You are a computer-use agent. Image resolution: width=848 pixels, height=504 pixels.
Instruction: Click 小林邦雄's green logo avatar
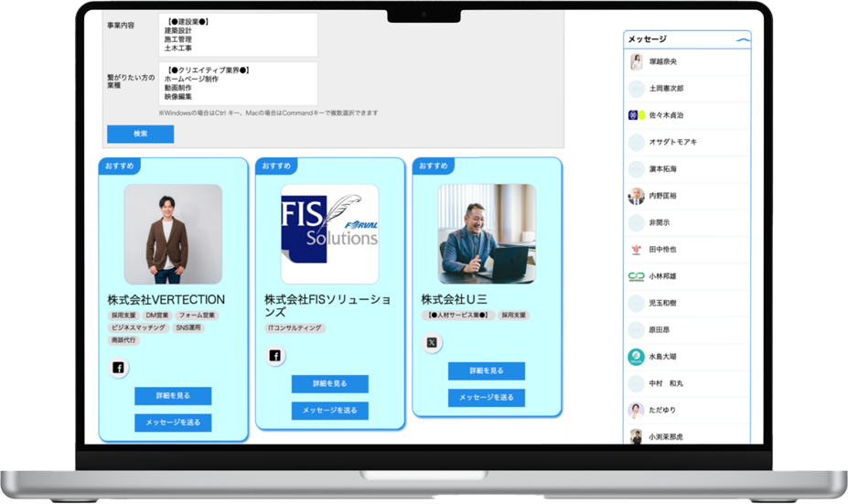637,276
